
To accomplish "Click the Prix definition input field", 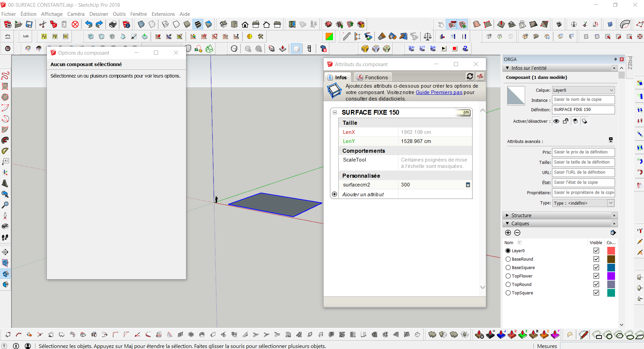I will (x=583, y=152).
